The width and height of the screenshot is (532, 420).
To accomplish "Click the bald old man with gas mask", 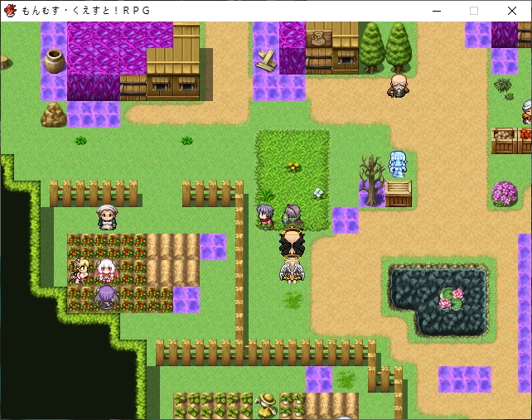I will 398,86.
